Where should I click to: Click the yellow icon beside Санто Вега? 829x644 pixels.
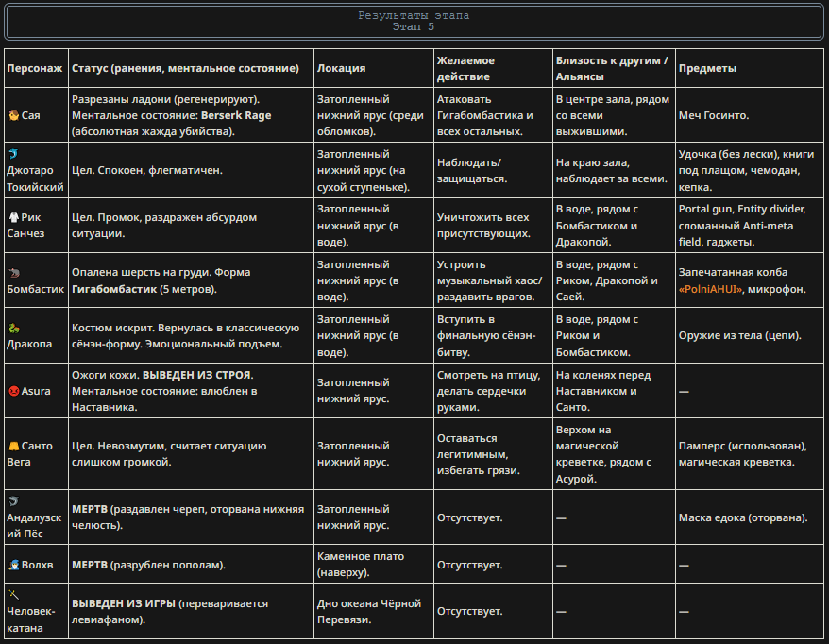14,447
